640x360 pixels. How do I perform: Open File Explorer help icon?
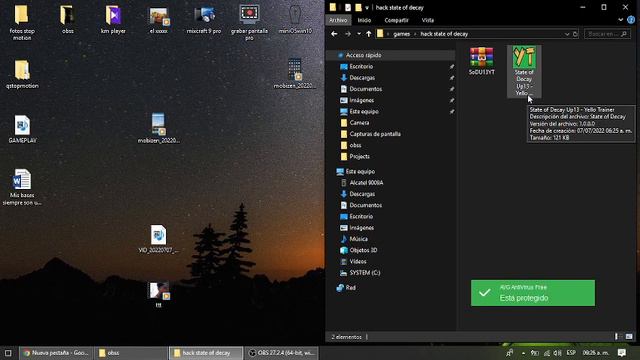pos(631,20)
